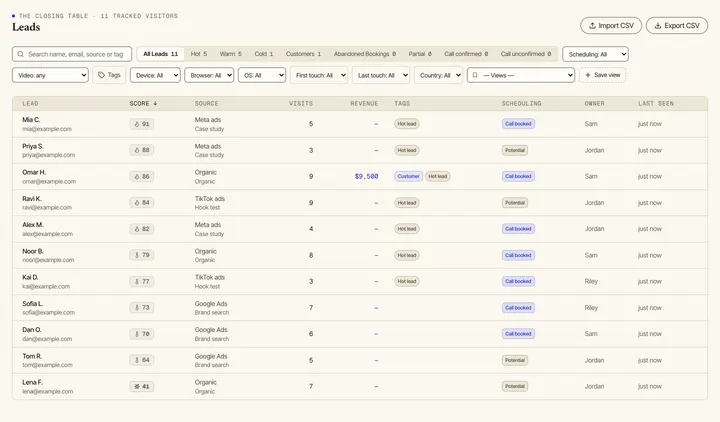Click the Save view button
Viewport: 720px width, 422px height.
602,75
